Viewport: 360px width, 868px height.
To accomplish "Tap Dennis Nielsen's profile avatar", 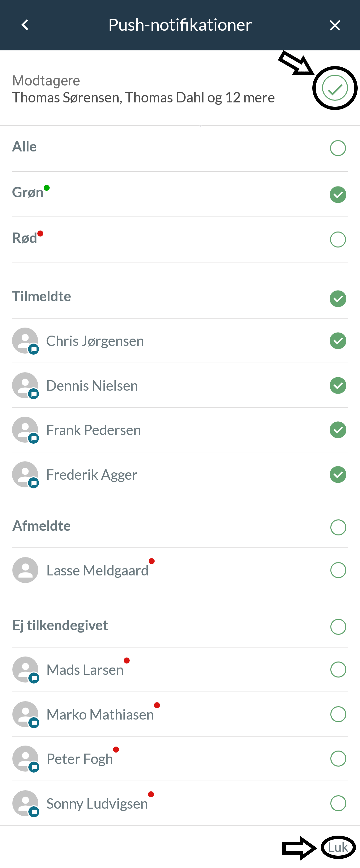I will [x=25, y=385].
